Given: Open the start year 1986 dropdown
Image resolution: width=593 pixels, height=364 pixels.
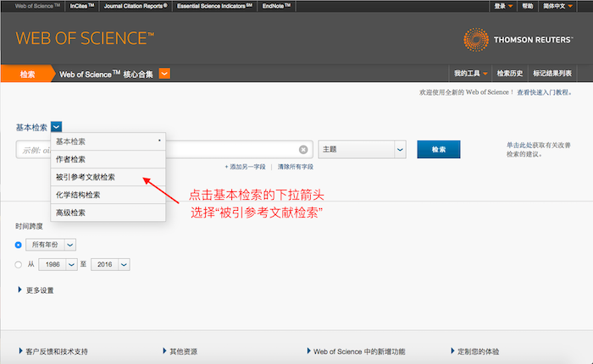Looking at the screenshot, I should pos(72,265).
